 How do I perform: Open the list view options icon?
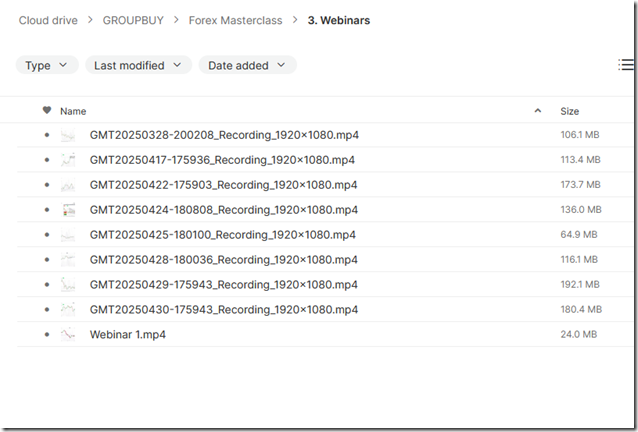tap(626, 65)
